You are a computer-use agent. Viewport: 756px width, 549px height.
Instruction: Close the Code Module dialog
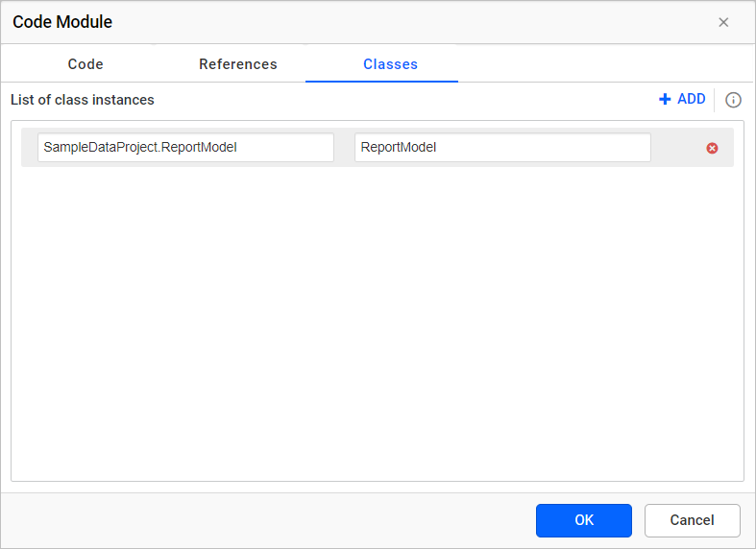723,22
